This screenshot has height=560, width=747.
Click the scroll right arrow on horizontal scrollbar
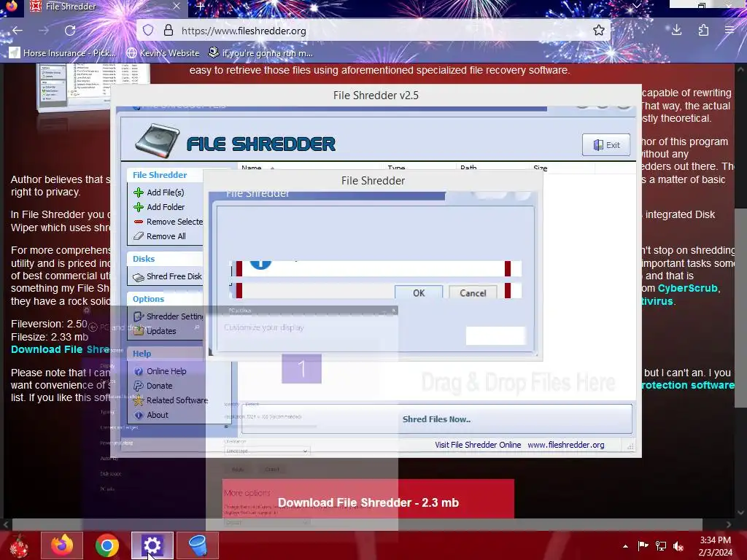[729, 524]
